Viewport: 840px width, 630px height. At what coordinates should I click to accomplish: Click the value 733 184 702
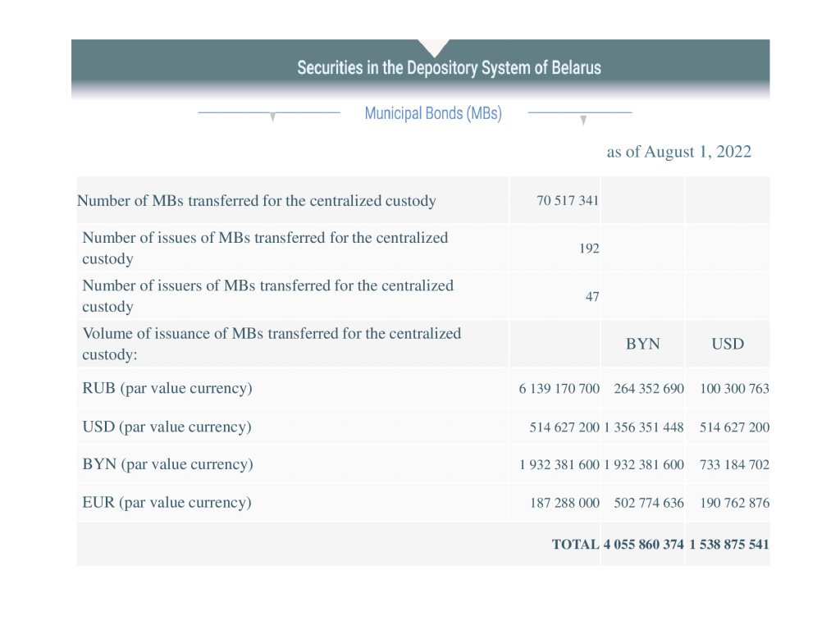734,465
